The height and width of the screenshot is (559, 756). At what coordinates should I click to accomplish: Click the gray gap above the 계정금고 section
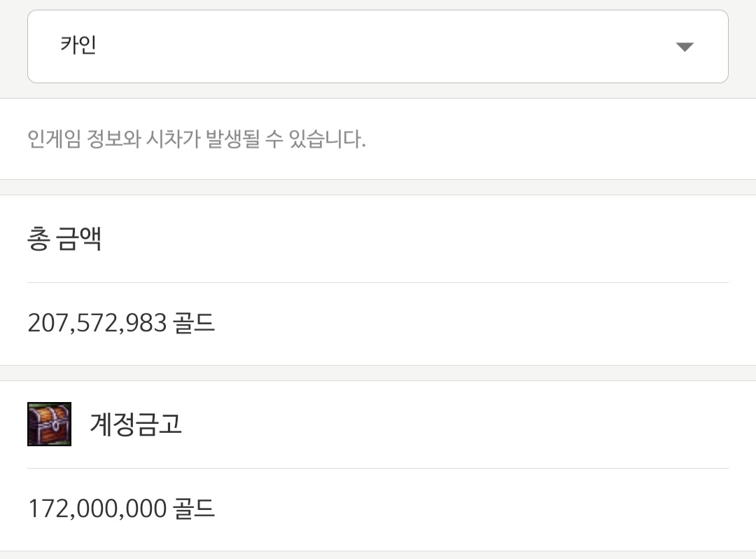pyautogui.click(x=378, y=373)
